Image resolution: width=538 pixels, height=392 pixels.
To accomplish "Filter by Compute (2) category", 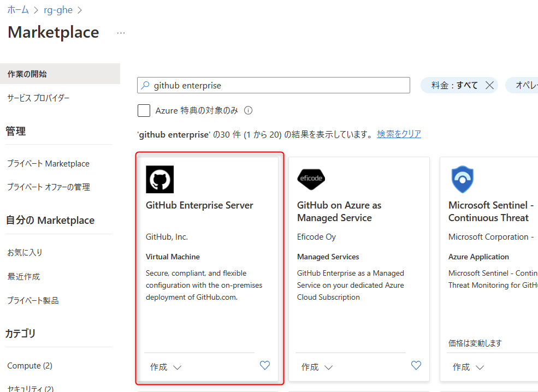I will pyautogui.click(x=30, y=366).
